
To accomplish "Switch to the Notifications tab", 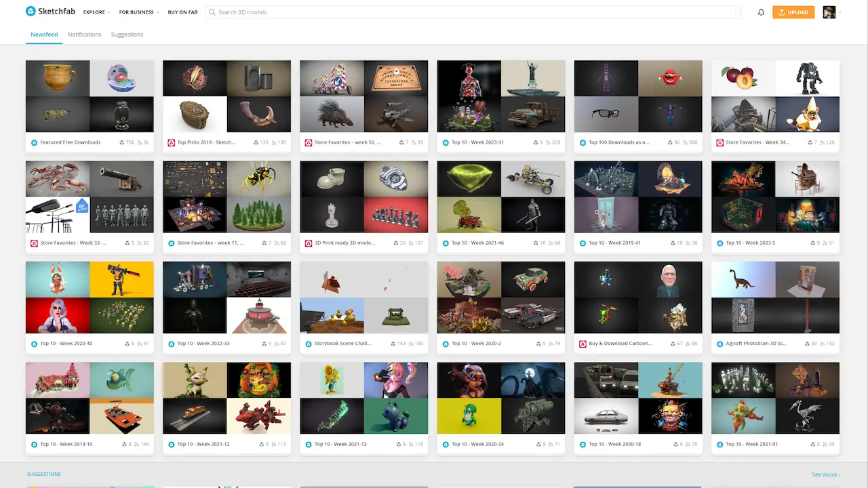I will [85, 35].
